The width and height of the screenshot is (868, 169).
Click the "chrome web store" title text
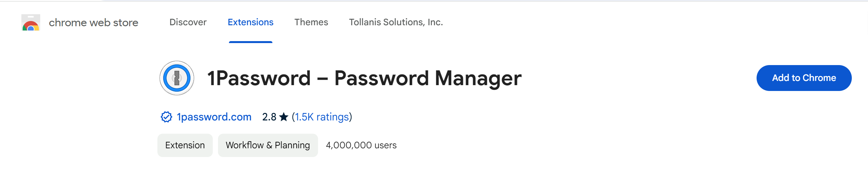pos(93,23)
